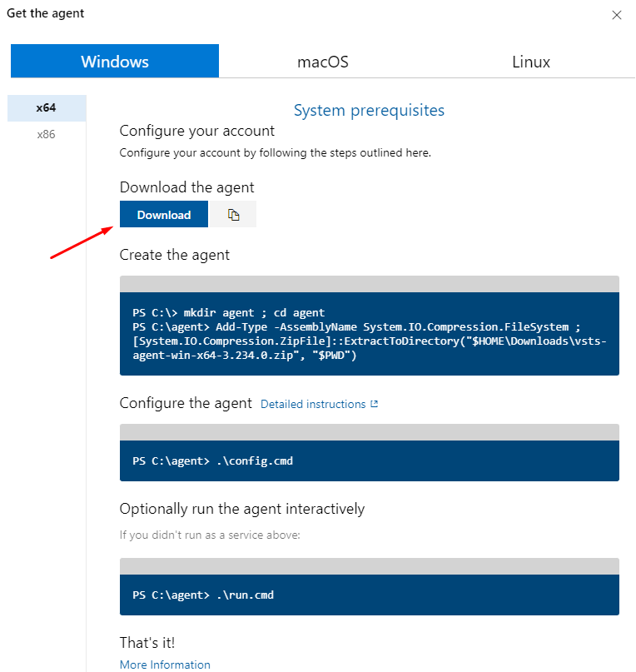Click the .\config.cmd command block
The image size is (636, 672).
(x=369, y=460)
